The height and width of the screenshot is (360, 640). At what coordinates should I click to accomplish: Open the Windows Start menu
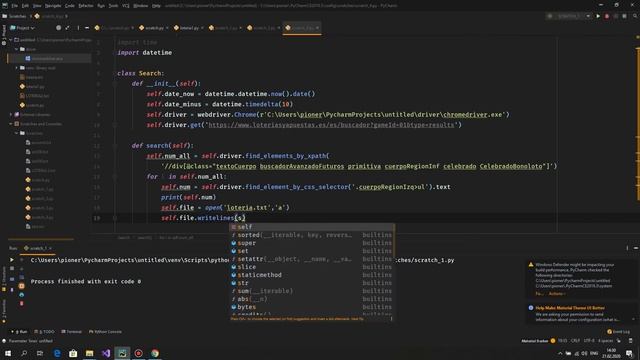pyautogui.click(x=8, y=353)
